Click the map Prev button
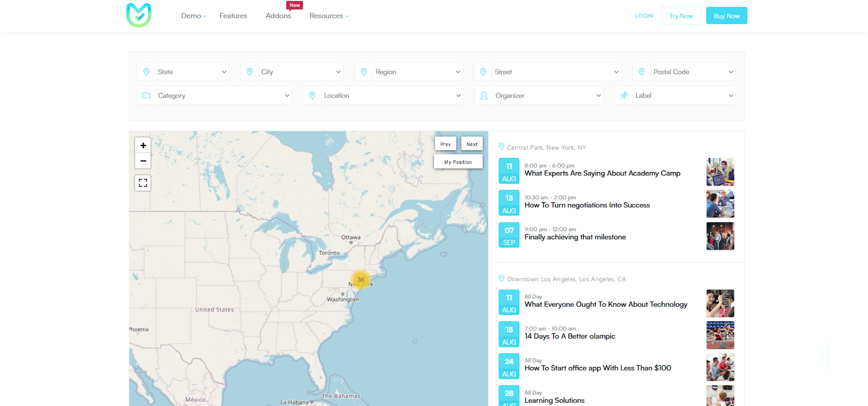868x406 pixels. [445, 144]
